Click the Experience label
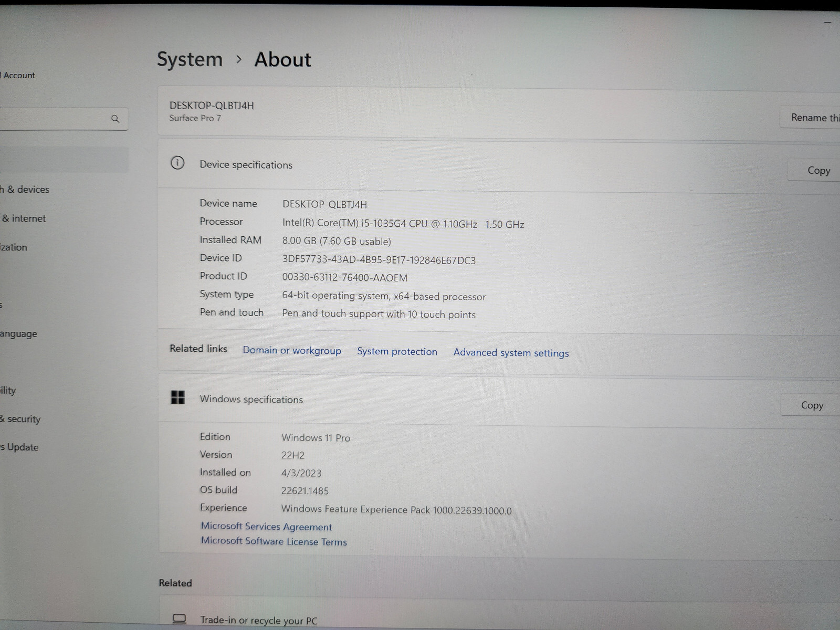Viewport: 840px width, 630px height. [x=223, y=508]
